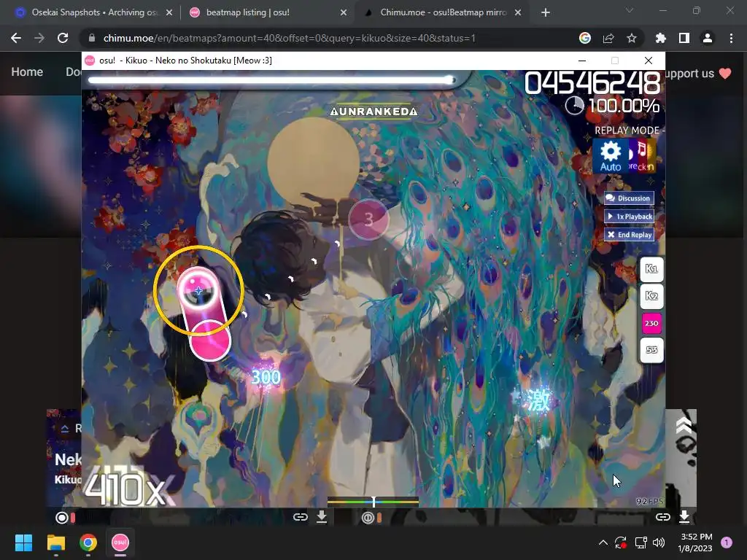
Task: Reload the Chimu.moe page
Action: (63, 38)
